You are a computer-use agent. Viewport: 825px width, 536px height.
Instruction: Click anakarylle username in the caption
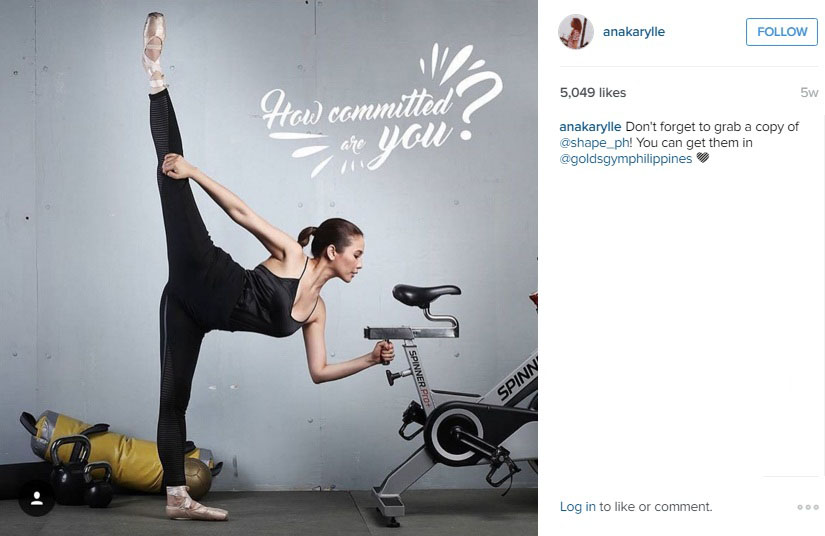point(590,127)
